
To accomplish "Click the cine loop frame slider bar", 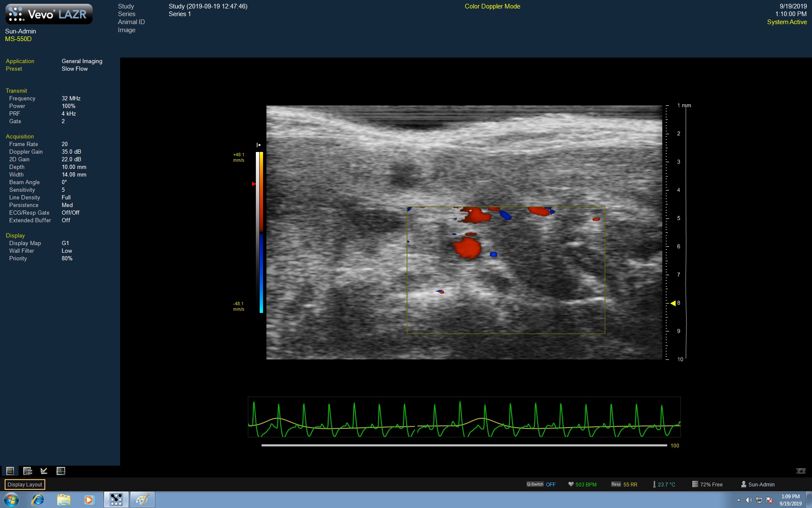I will coord(464,445).
